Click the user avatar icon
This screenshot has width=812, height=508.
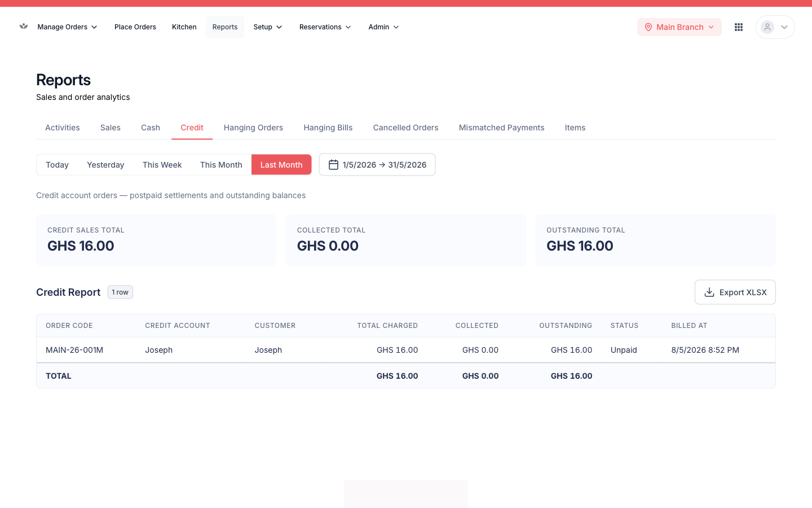point(767,27)
